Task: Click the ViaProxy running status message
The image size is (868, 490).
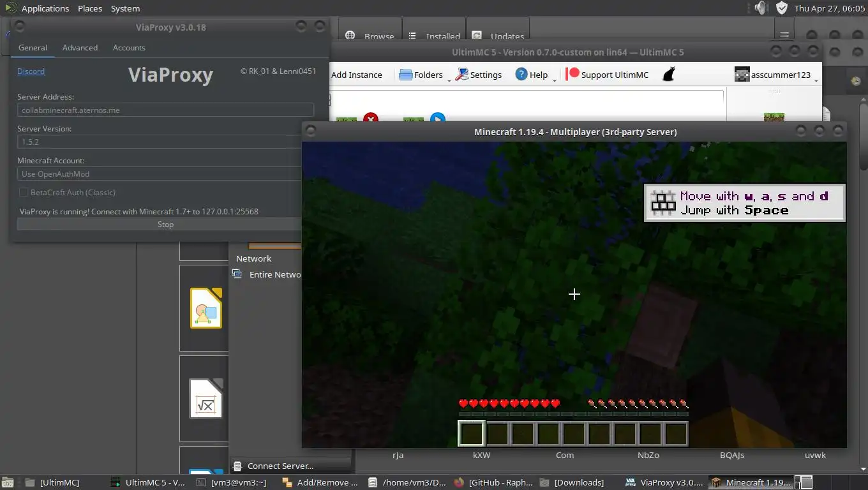Action: 139,211
